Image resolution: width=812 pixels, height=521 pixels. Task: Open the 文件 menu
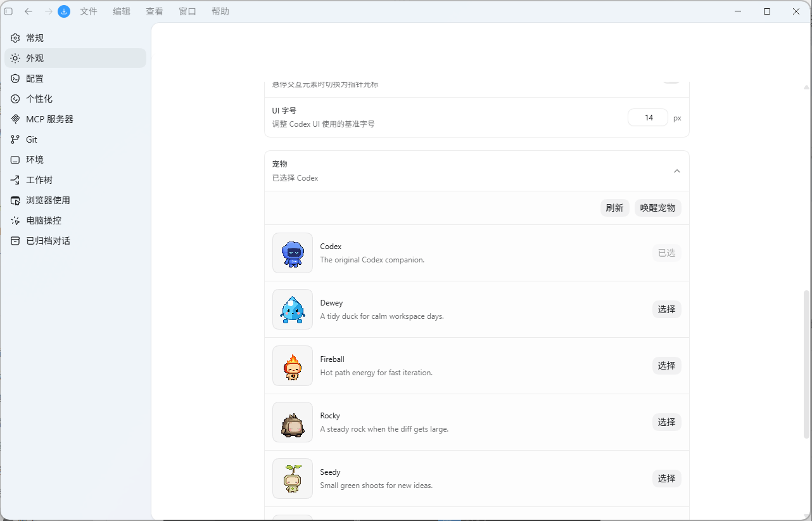(x=89, y=11)
